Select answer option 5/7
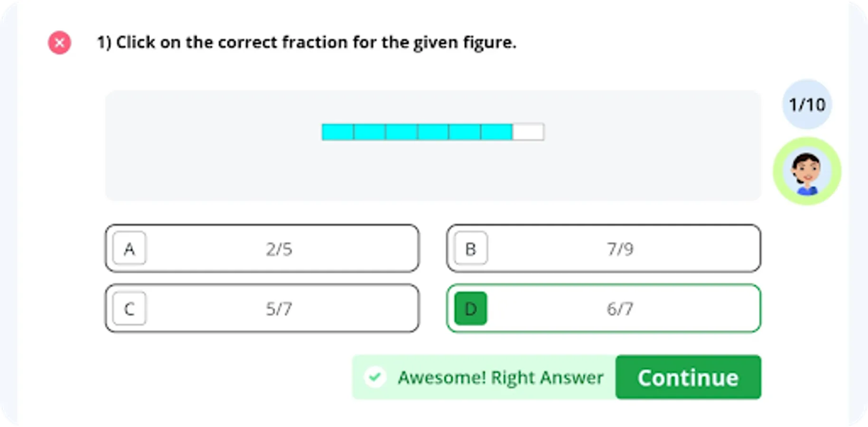The width and height of the screenshot is (868, 427). click(x=279, y=309)
